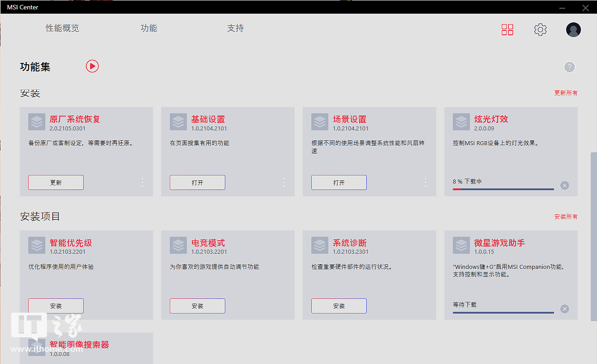Click the 系统诊断 title

(350, 243)
